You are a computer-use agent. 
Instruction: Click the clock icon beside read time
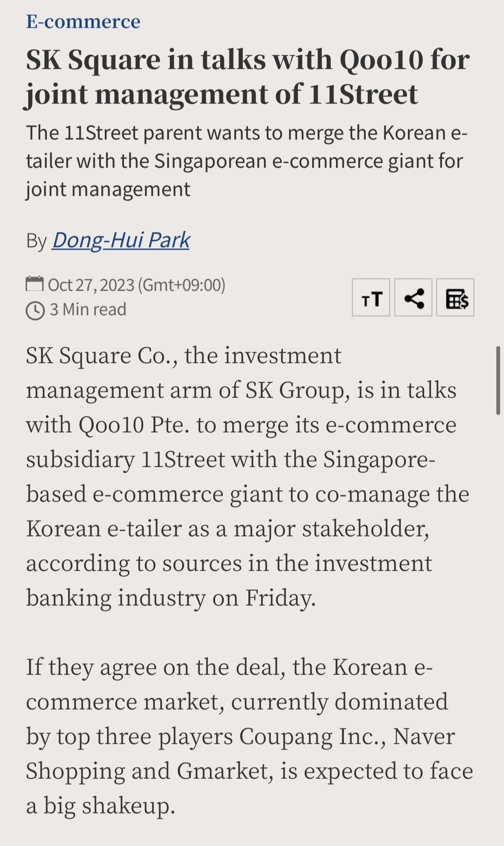coord(35,310)
